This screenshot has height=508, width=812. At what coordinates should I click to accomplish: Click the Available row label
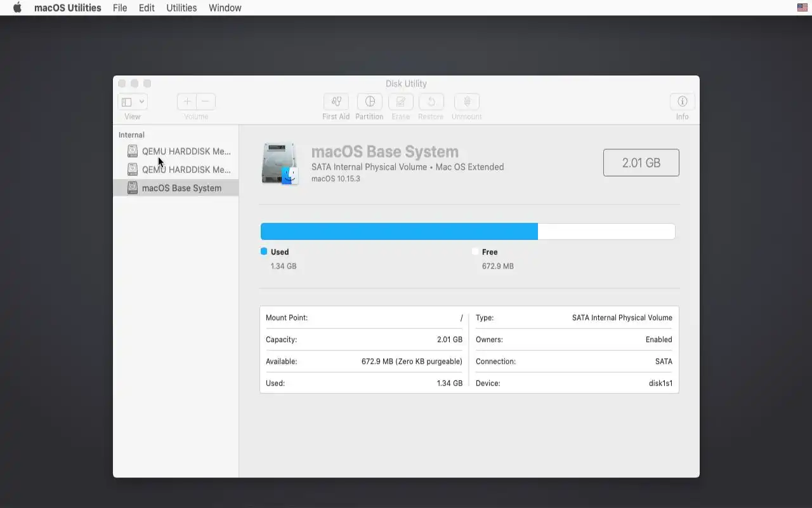click(x=282, y=361)
